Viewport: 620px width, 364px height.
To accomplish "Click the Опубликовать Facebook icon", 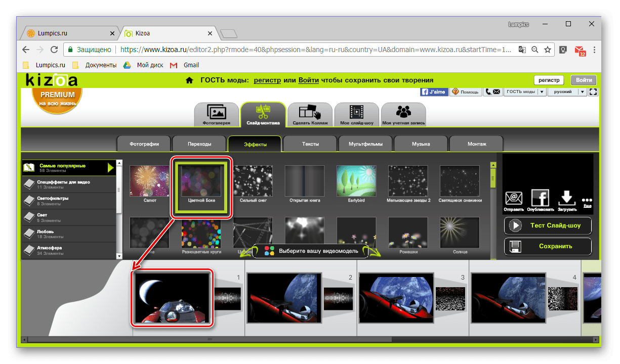I will click(540, 201).
